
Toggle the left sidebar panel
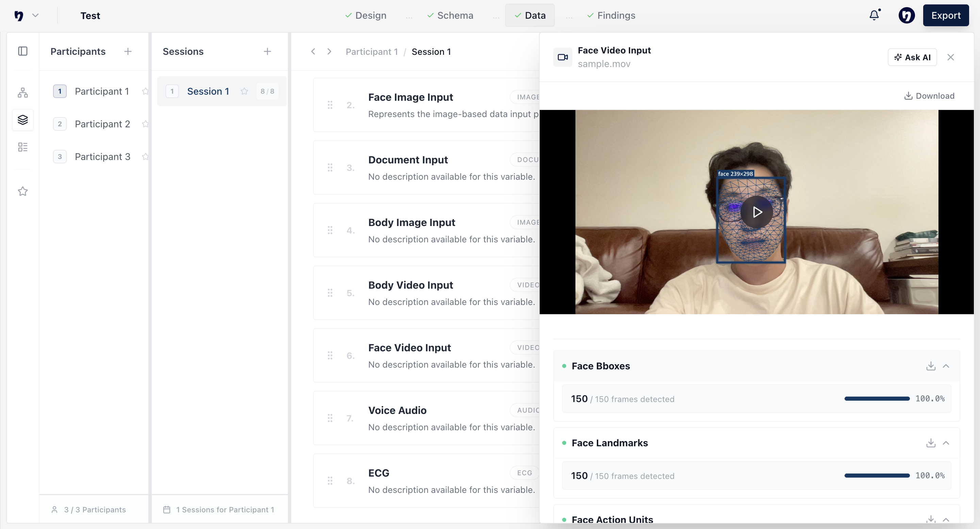(23, 51)
